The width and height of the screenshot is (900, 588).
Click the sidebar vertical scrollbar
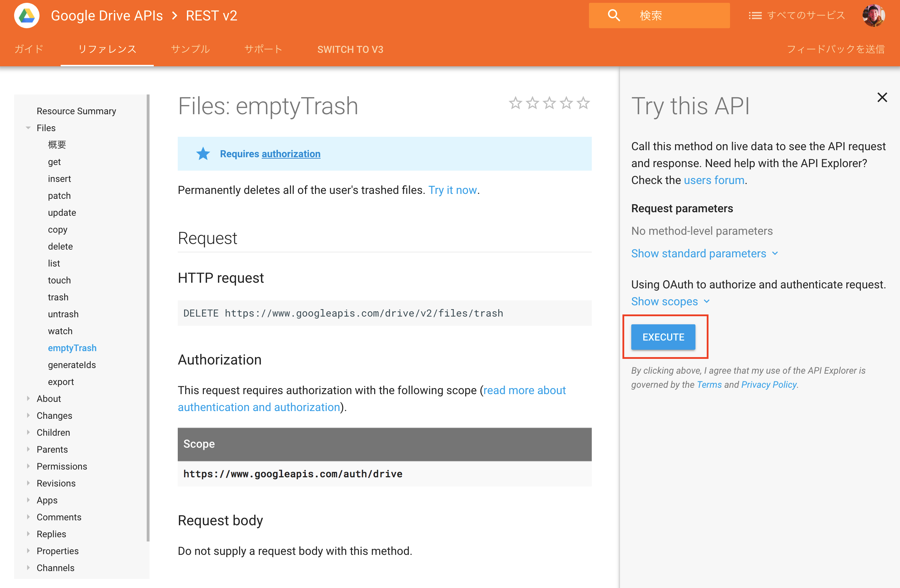click(x=148, y=317)
